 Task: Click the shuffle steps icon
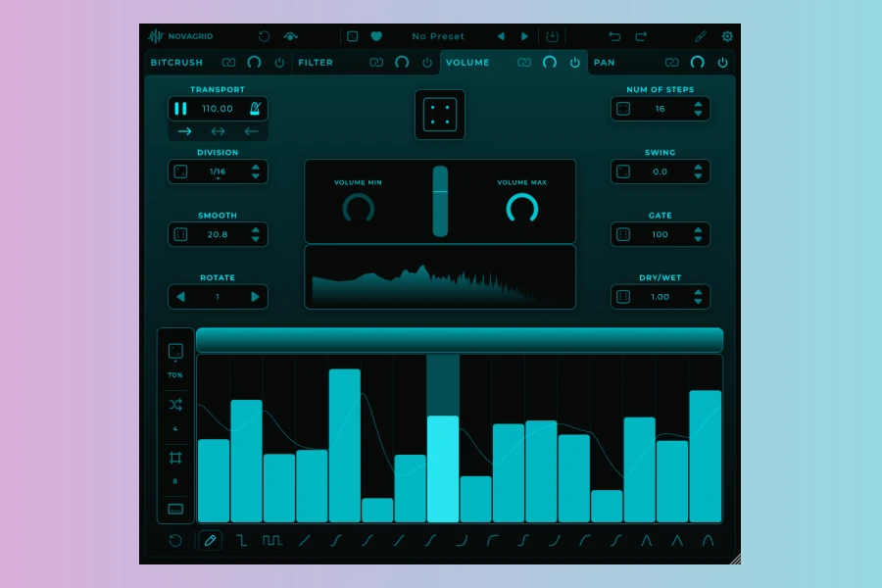click(x=175, y=405)
